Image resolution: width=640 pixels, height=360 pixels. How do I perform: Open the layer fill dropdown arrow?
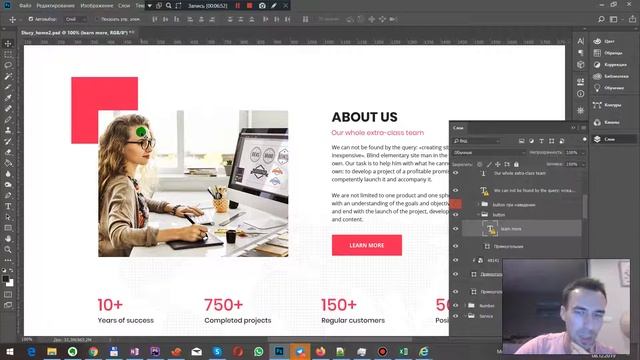click(x=583, y=164)
